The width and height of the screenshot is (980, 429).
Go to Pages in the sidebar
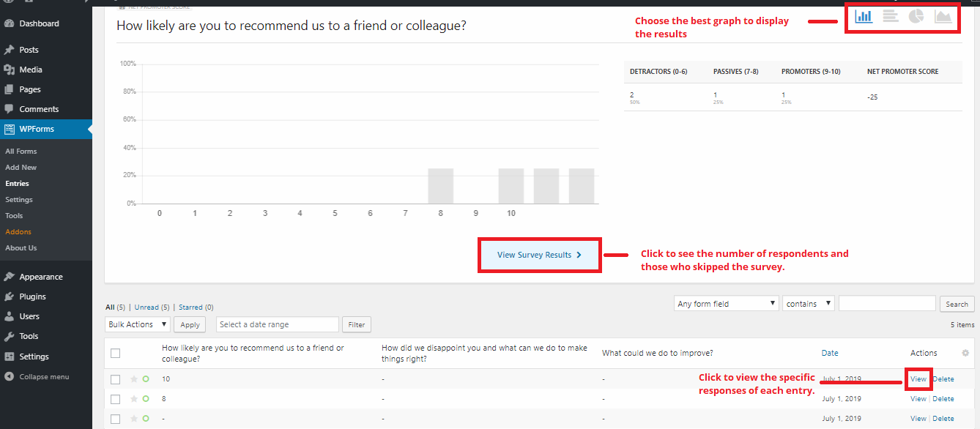click(30, 89)
